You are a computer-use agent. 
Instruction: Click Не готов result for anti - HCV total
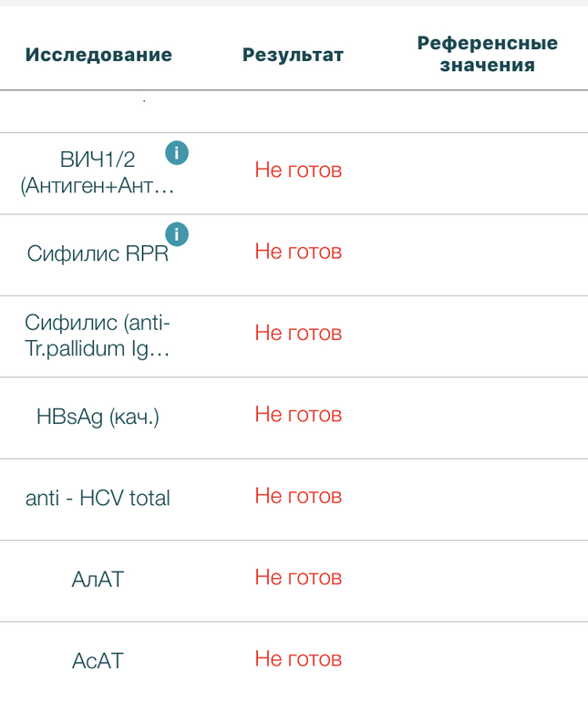pos(298,496)
